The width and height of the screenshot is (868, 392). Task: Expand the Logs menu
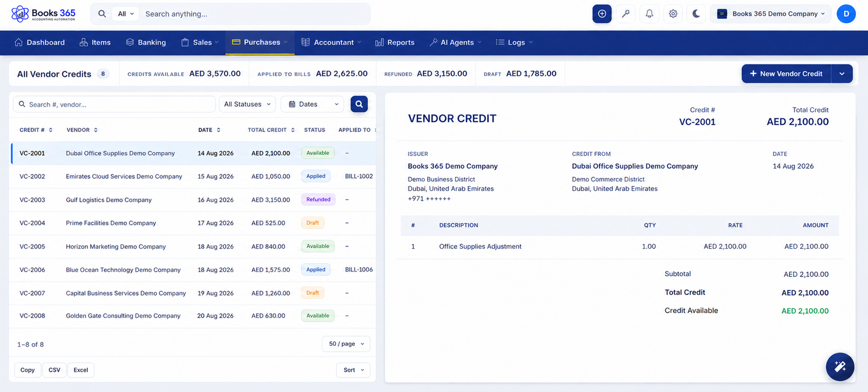(x=514, y=42)
